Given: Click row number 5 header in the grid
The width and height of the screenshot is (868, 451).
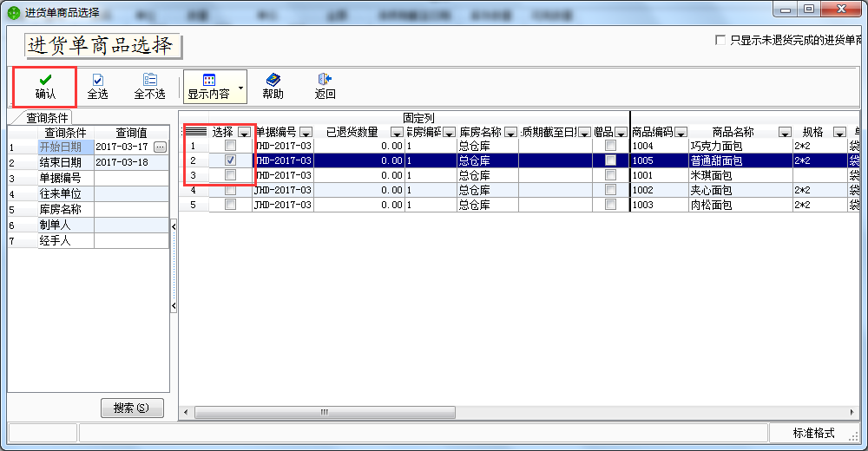Looking at the screenshot, I should [x=194, y=205].
